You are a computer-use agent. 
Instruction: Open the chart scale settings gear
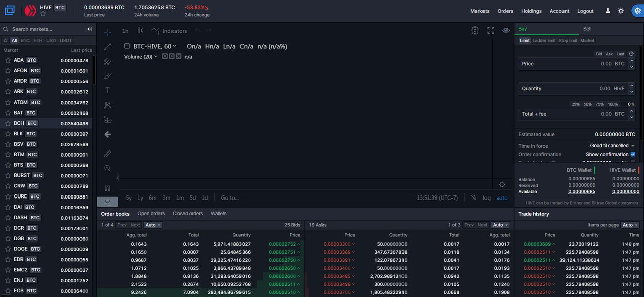click(x=502, y=184)
